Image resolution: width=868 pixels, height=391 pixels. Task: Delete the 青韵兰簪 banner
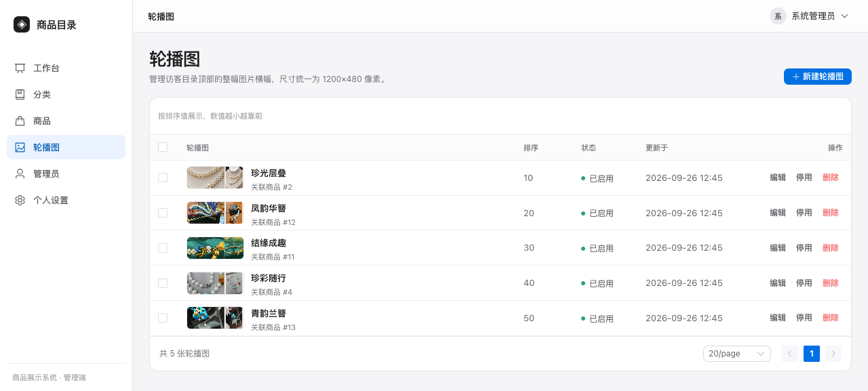(x=831, y=318)
